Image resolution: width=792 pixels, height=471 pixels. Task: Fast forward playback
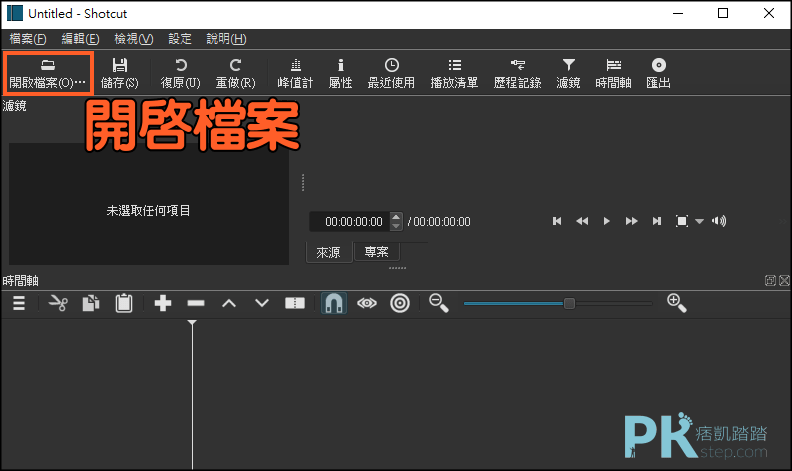[x=631, y=221]
